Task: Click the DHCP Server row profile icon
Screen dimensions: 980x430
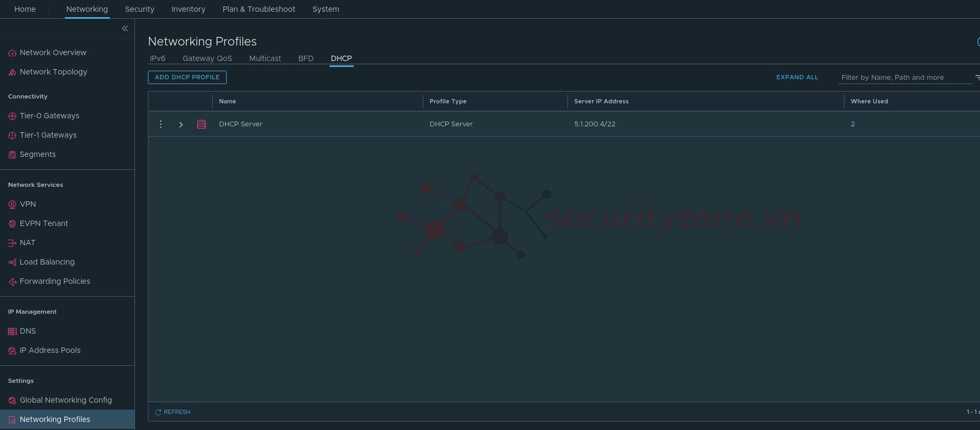Action: point(201,124)
